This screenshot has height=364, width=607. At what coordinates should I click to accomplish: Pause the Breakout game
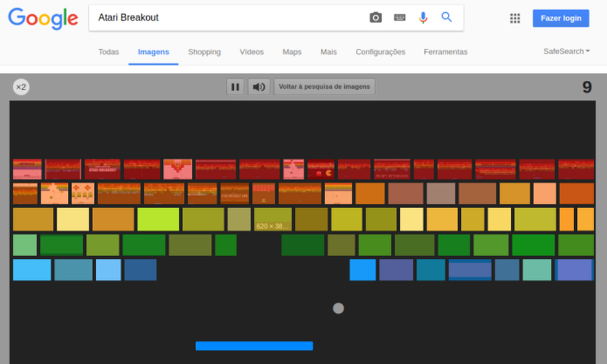tap(236, 87)
